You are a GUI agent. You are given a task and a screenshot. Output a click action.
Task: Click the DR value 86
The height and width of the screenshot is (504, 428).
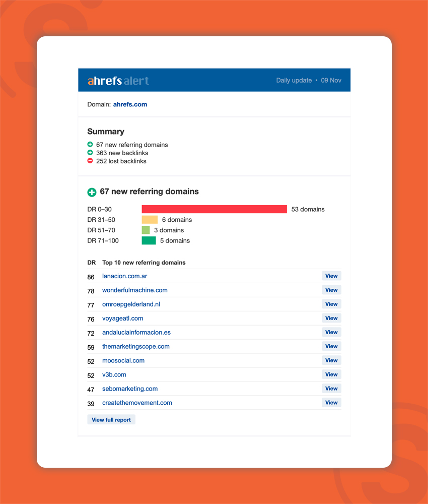click(x=91, y=277)
